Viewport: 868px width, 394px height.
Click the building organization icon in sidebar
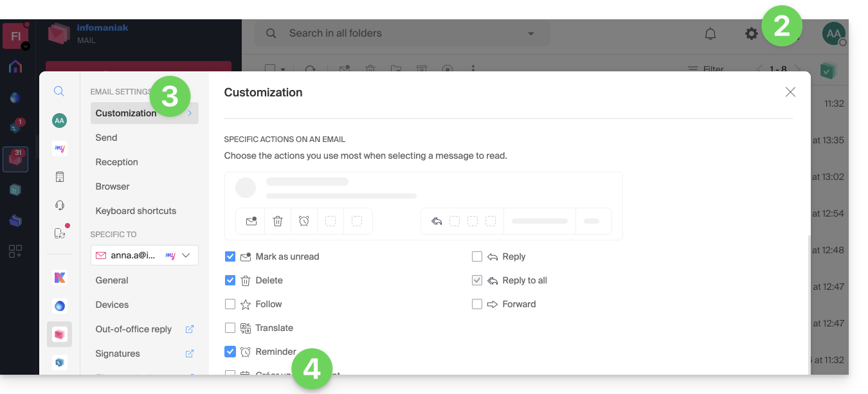(x=59, y=177)
